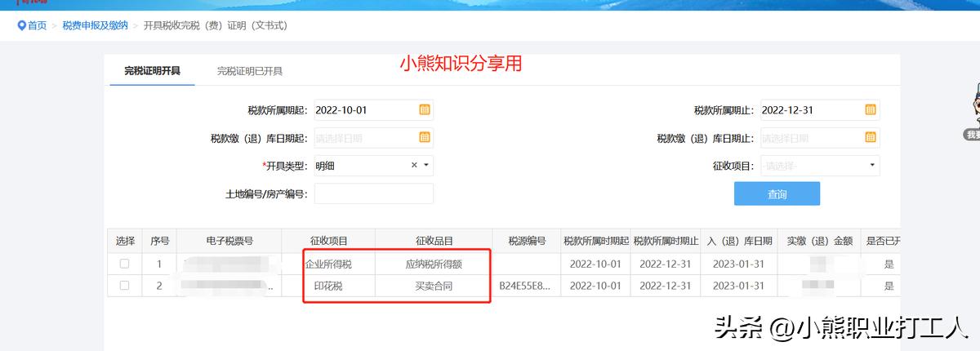Click the 土地编号/房产编号 input box

tap(373, 193)
